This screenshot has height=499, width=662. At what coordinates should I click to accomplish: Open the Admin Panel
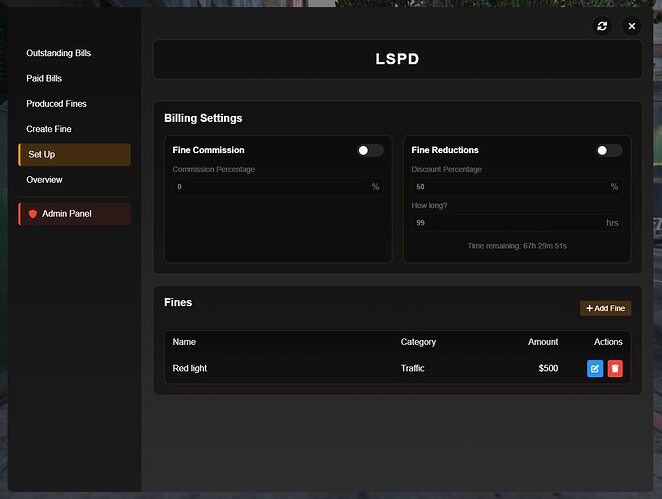tap(75, 214)
